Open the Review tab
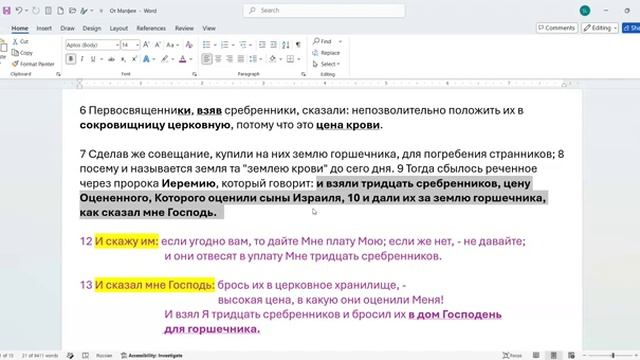This screenshot has width=640, height=360. coord(184,28)
